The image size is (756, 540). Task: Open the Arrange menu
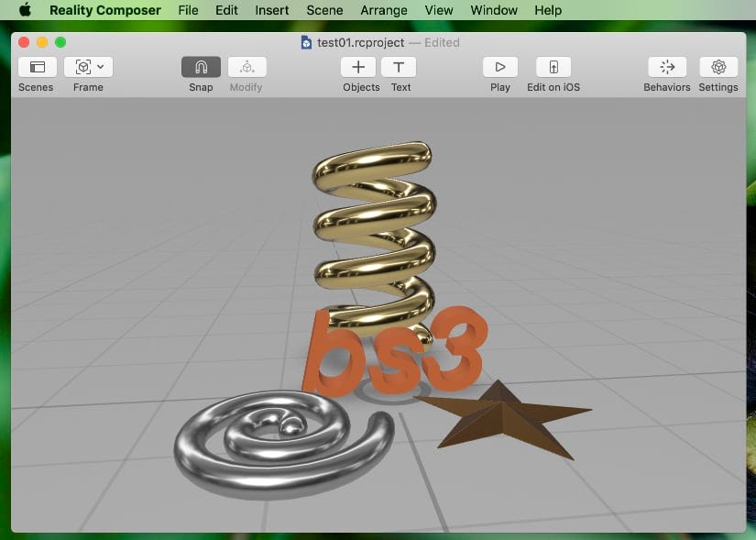pyautogui.click(x=384, y=10)
